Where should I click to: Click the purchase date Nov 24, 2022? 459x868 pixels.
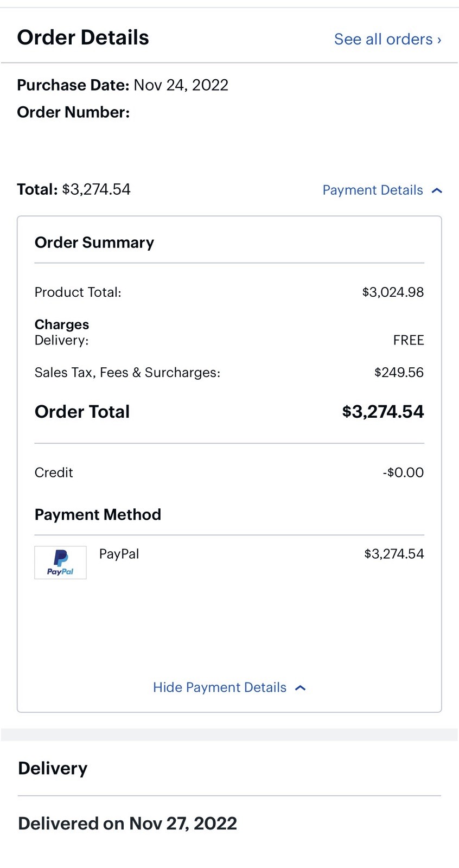pos(181,85)
